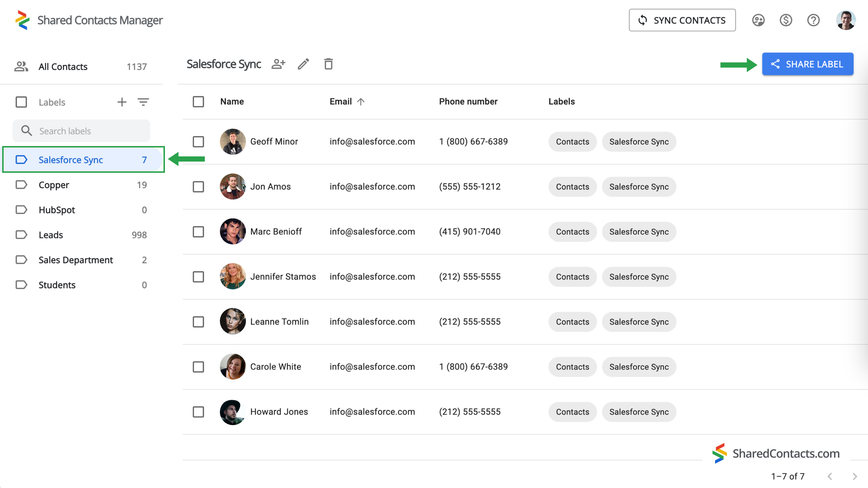This screenshot has height=488, width=868.
Task: Click the Sales Department label tag icon
Action: [21, 260]
